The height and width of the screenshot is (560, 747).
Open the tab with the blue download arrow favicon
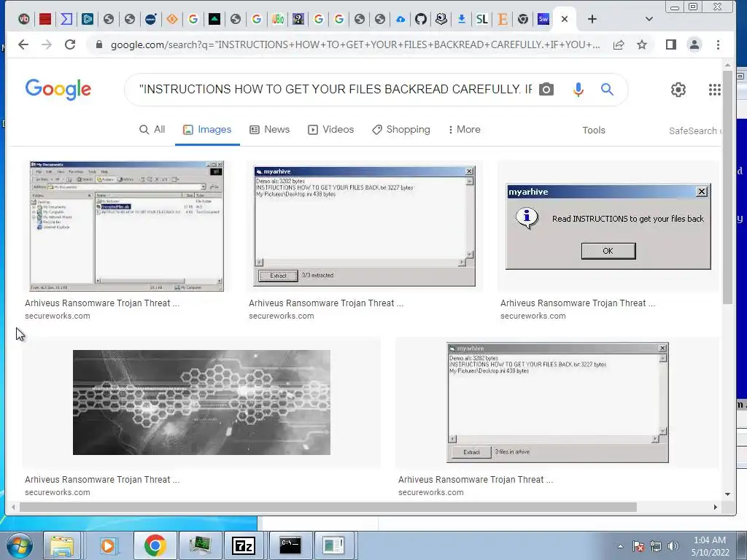(462, 19)
